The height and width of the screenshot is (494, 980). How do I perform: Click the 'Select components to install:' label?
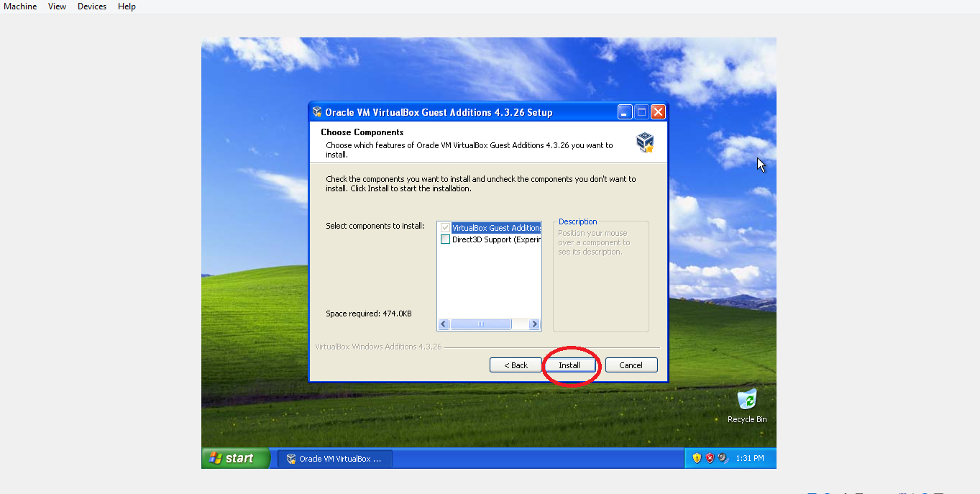tap(375, 226)
